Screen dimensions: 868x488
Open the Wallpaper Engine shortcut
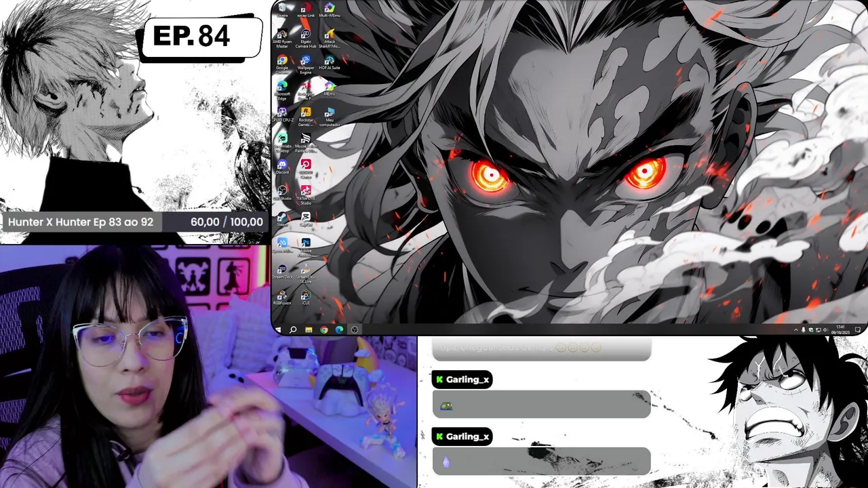306,63
